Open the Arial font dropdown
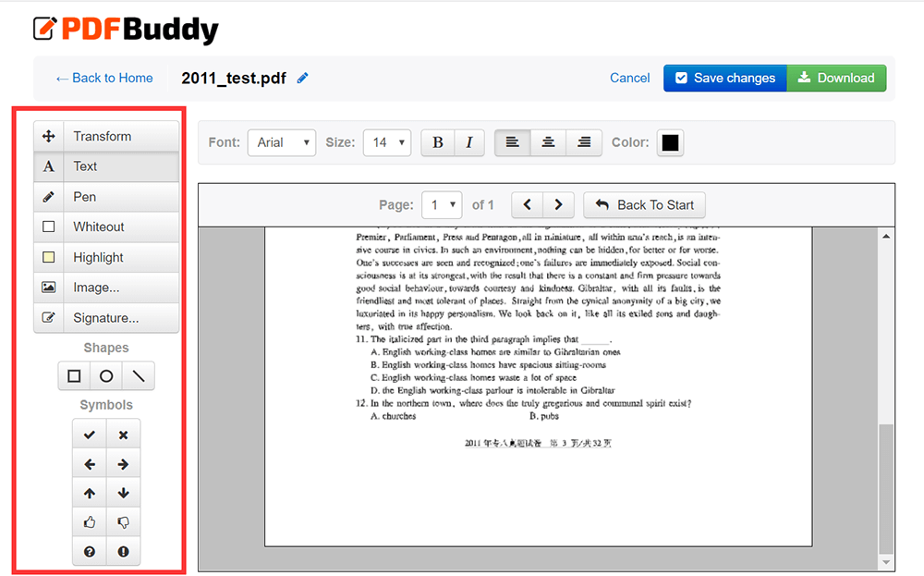The width and height of the screenshot is (924, 576). point(282,142)
